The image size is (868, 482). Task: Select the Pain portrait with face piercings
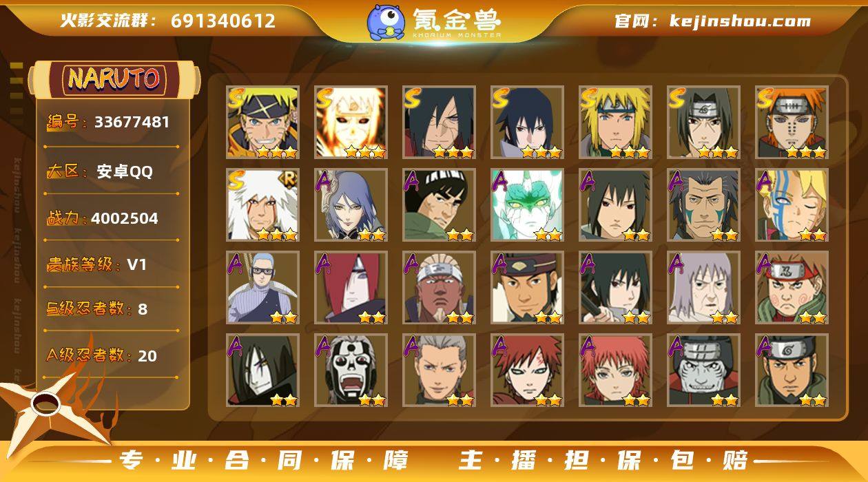(x=792, y=123)
